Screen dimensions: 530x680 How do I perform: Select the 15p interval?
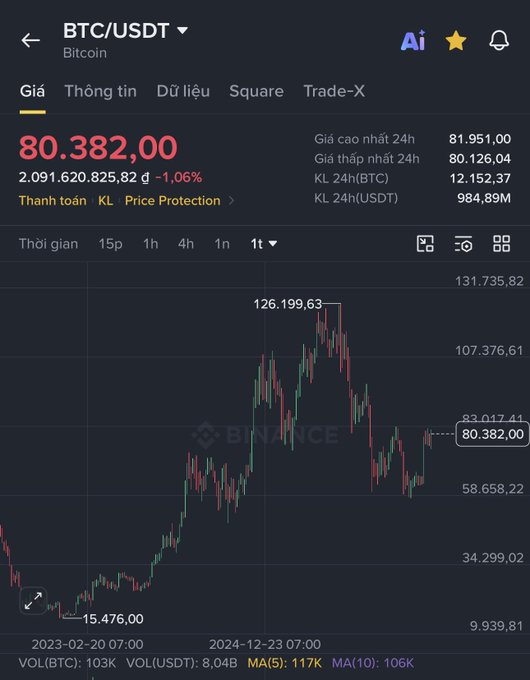click(x=110, y=244)
